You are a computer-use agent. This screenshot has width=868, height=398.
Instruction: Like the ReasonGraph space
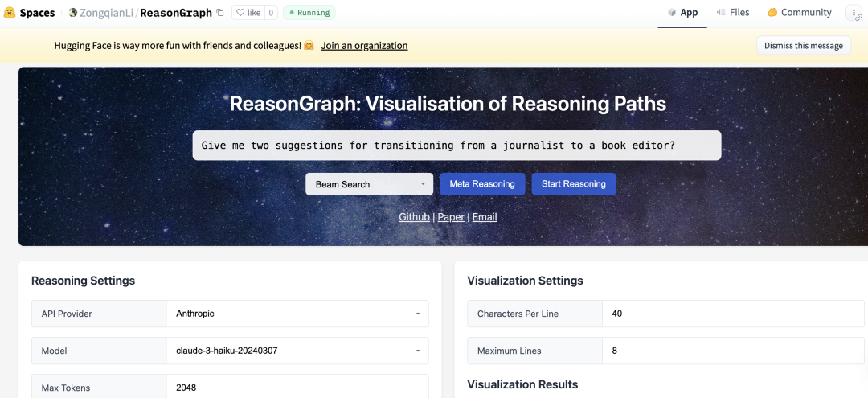[248, 12]
